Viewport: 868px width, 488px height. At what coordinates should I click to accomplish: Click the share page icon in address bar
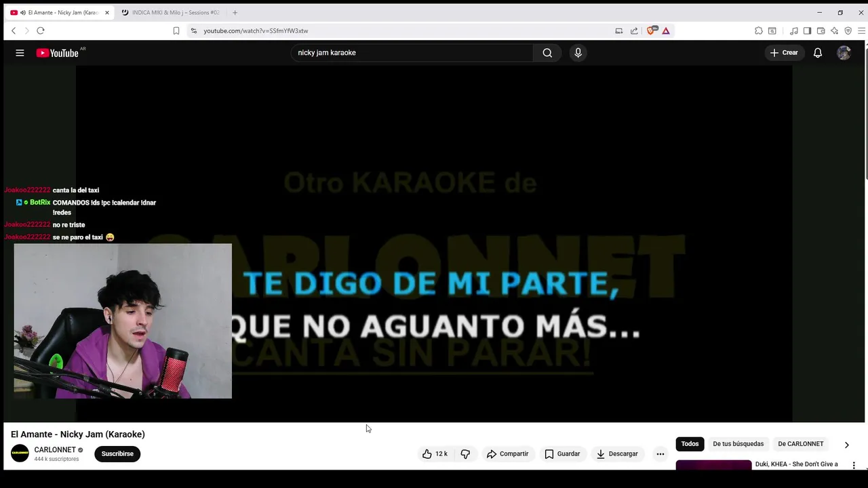pos(634,30)
